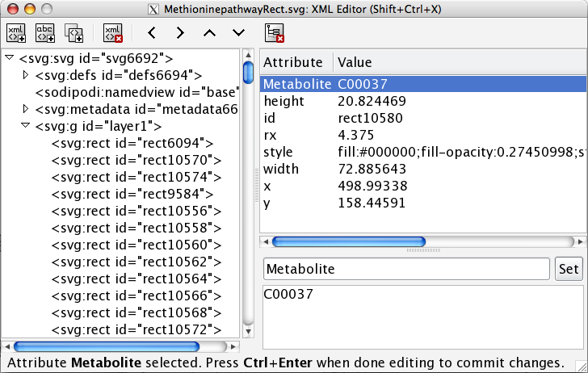
Task: Click the lower node down arrow
Action: tap(238, 33)
